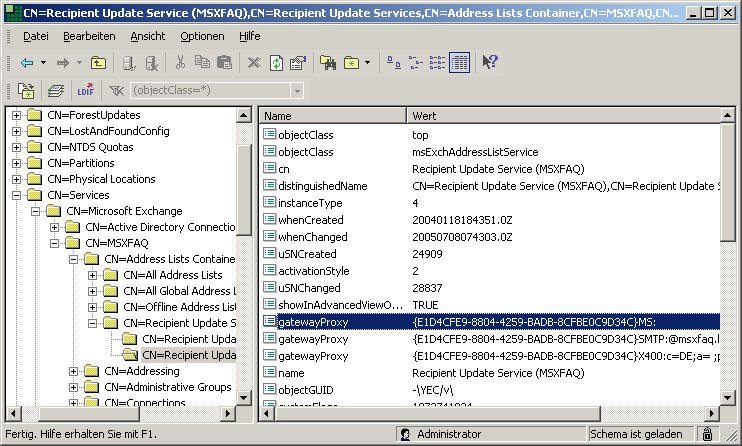The image size is (742, 446).
Task: Open the Hilfe menu
Action: 249,36
